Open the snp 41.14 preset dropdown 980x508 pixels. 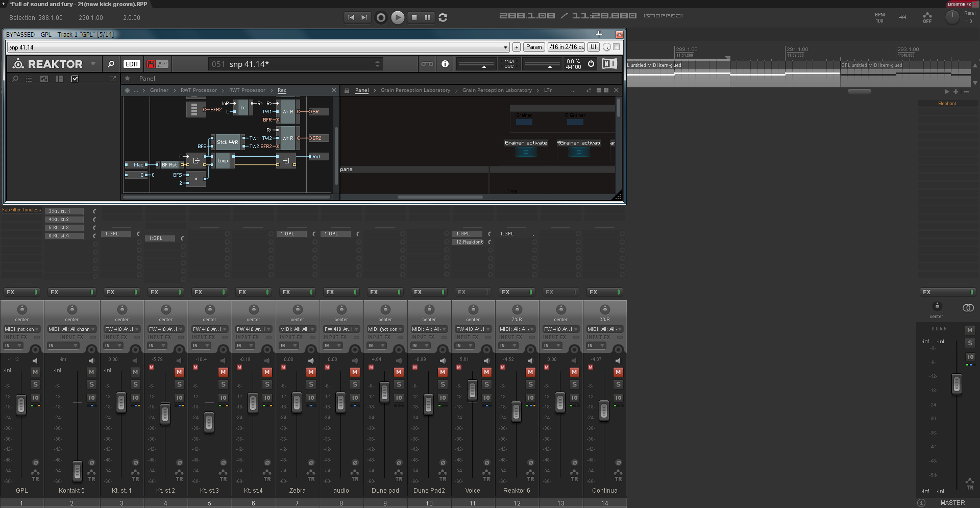tap(505, 47)
